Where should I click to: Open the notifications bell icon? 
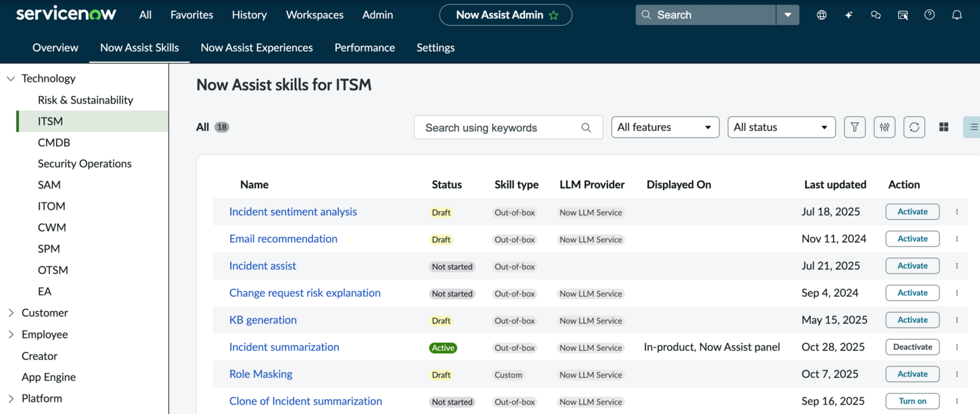(957, 15)
